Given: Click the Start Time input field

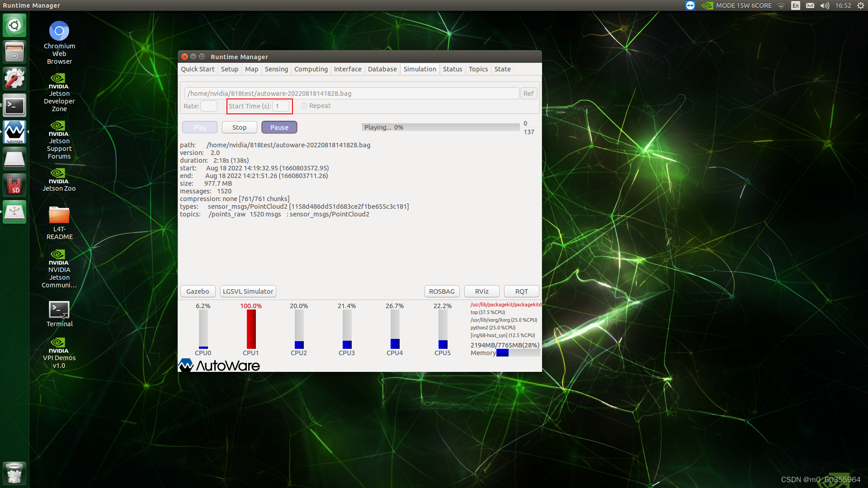Looking at the screenshot, I should [x=280, y=106].
